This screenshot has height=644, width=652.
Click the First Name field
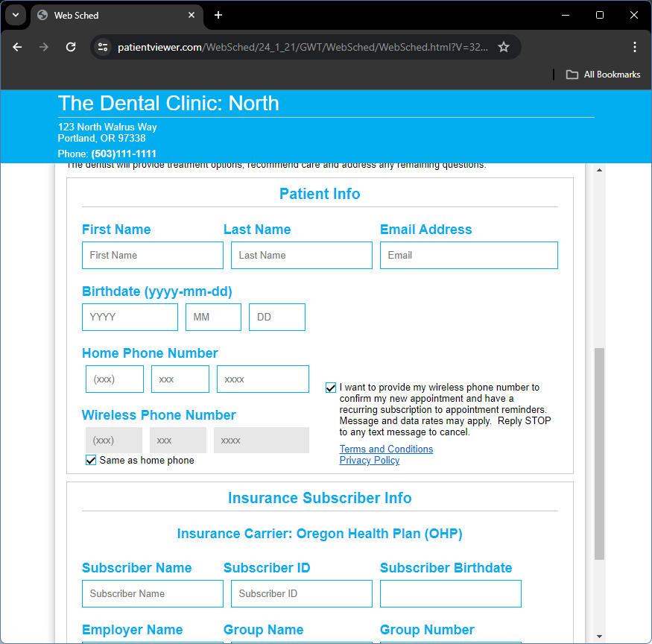[152, 255]
